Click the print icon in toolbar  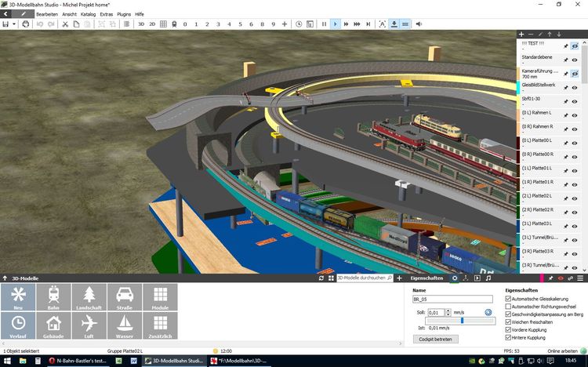click(26, 24)
